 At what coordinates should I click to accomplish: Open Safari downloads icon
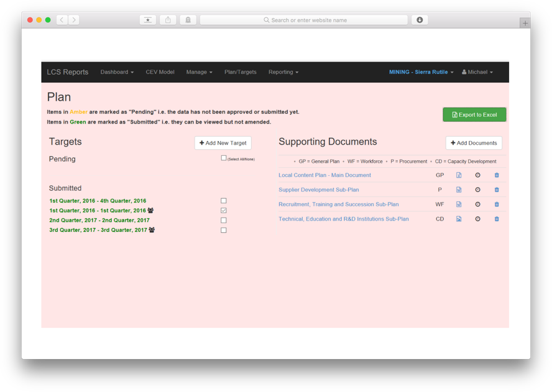420,20
